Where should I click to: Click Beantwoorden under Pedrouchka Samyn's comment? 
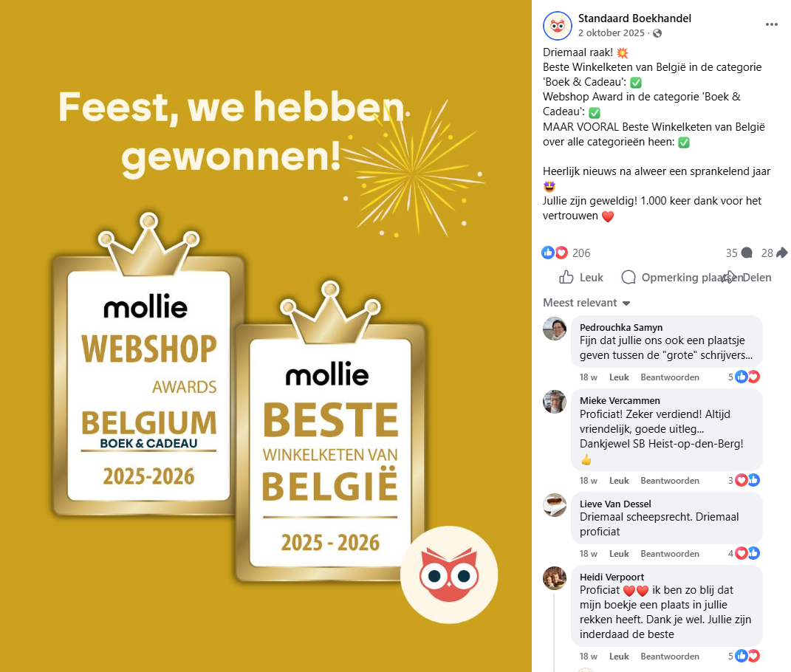tap(671, 377)
